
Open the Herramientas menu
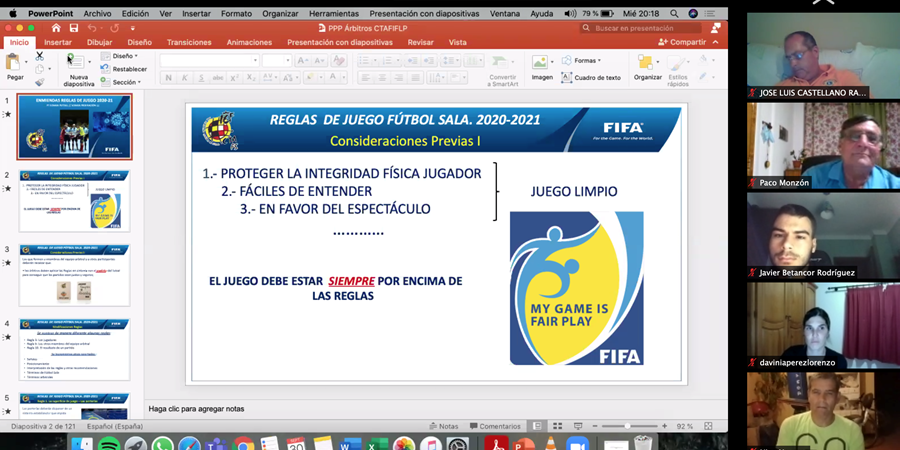[x=334, y=13]
